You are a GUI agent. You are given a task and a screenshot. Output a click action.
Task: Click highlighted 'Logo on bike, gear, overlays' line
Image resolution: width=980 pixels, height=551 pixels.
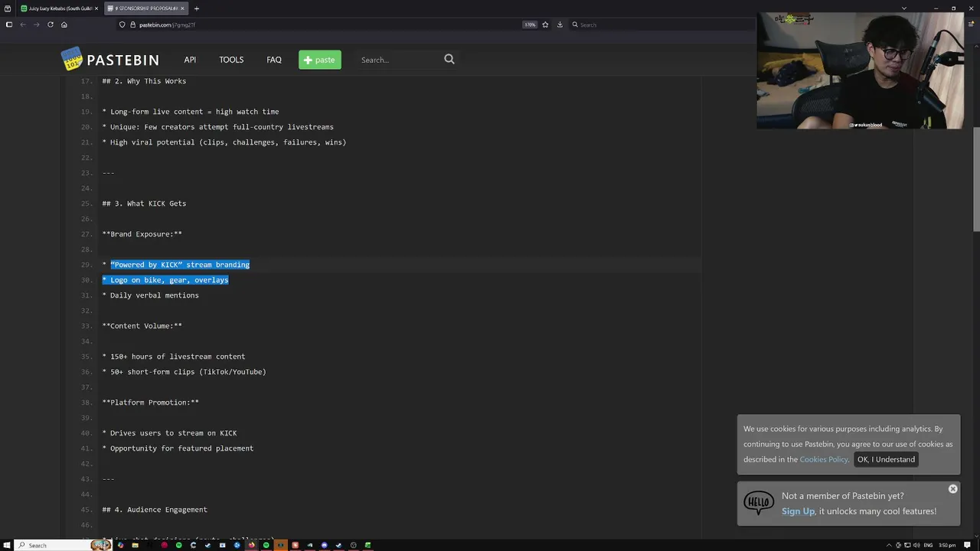165,280
